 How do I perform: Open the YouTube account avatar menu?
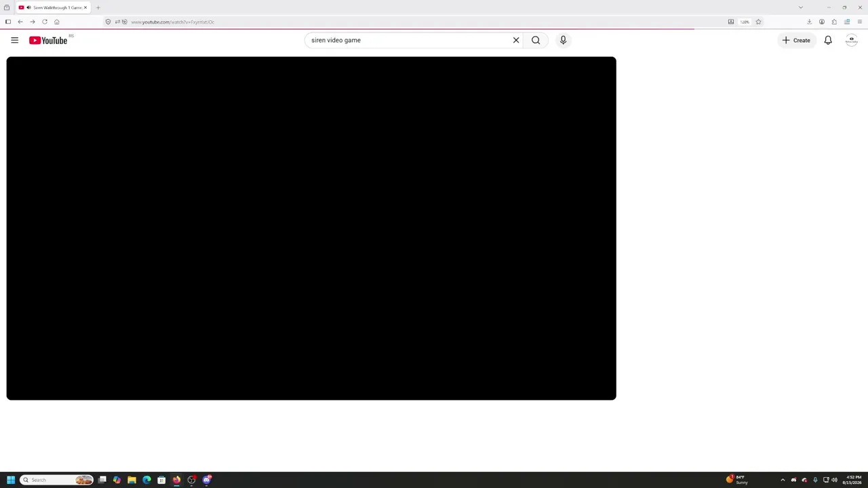point(852,40)
